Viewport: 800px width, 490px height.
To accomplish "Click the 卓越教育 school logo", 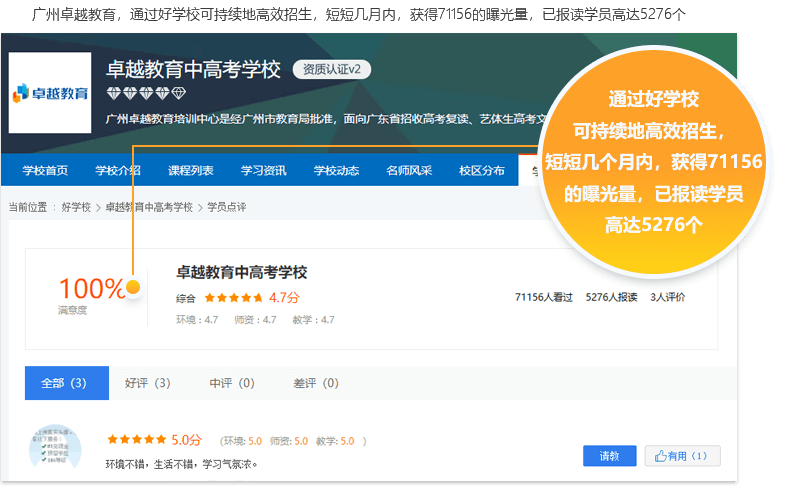I will click(x=50, y=93).
